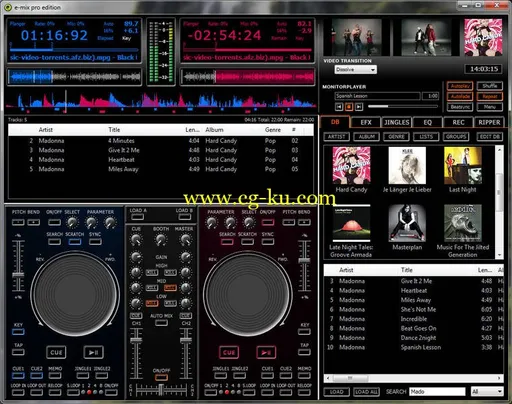Click the Shuffle button
Image resolution: width=512 pixels, height=404 pixels.
(x=490, y=86)
